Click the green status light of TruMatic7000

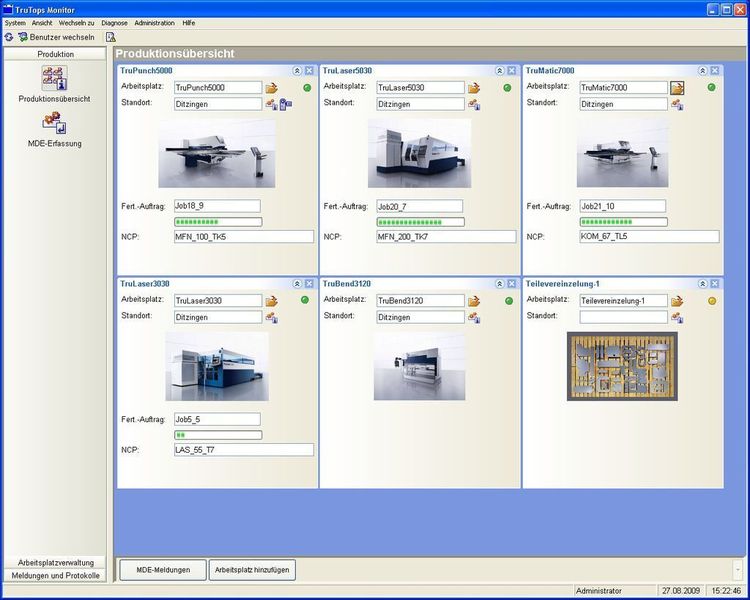tap(712, 87)
